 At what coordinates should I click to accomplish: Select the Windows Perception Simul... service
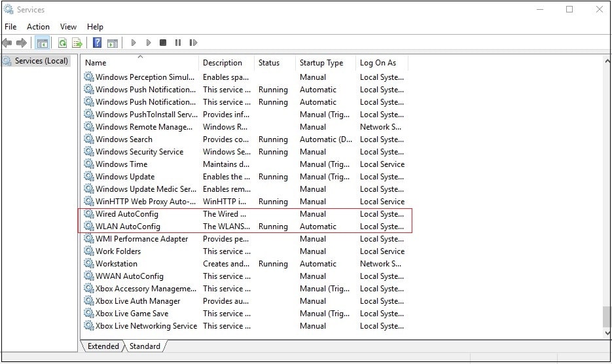pos(244,77)
